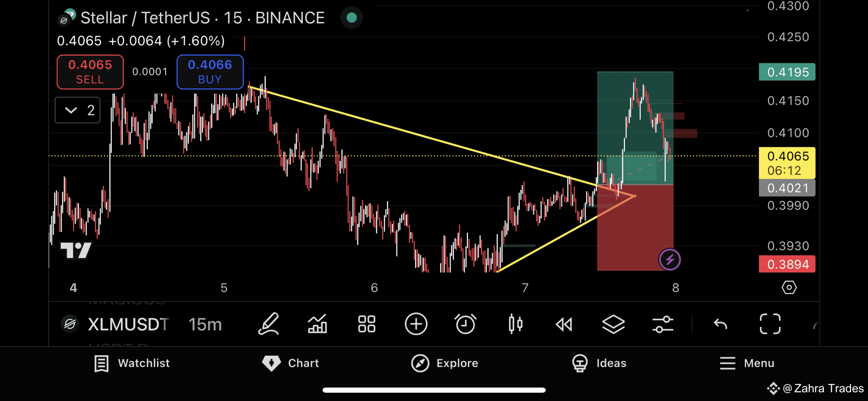Select the green profit zone of position

(635, 128)
